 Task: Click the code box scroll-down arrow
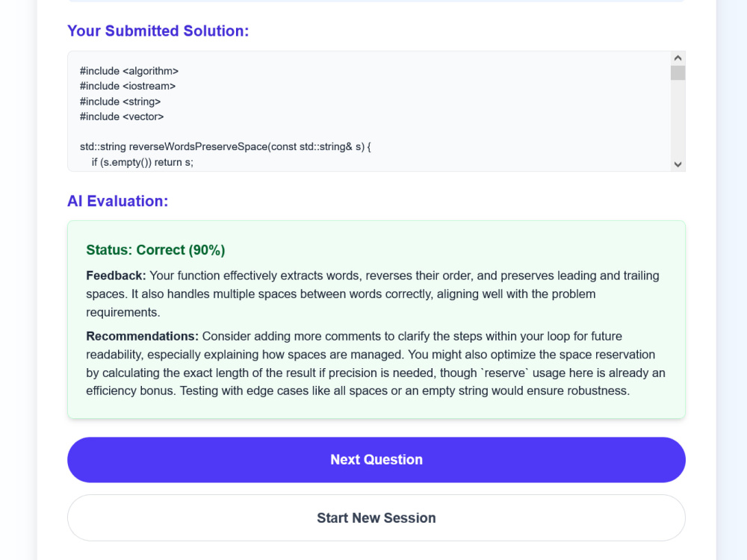[678, 164]
